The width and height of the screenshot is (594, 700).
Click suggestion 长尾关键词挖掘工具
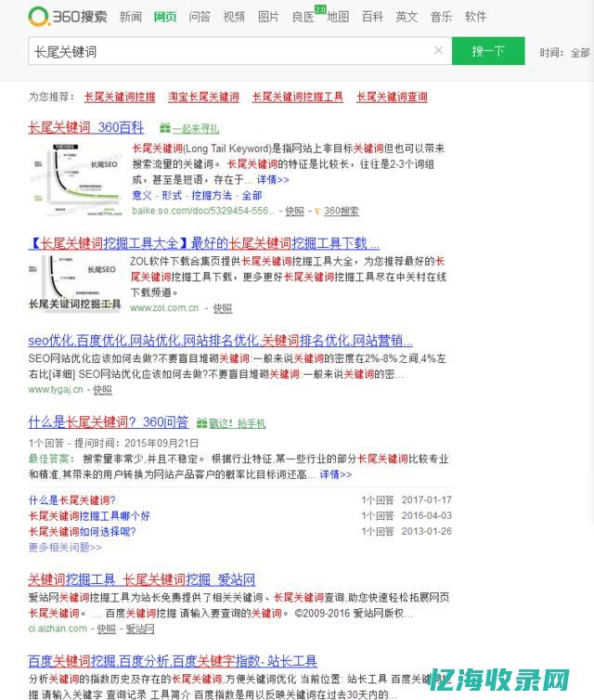pos(298,97)
